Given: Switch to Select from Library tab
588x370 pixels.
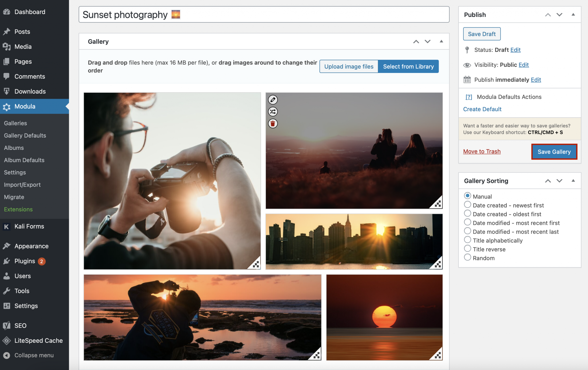Looking at the screenshot, I should (x=408, y=66).
